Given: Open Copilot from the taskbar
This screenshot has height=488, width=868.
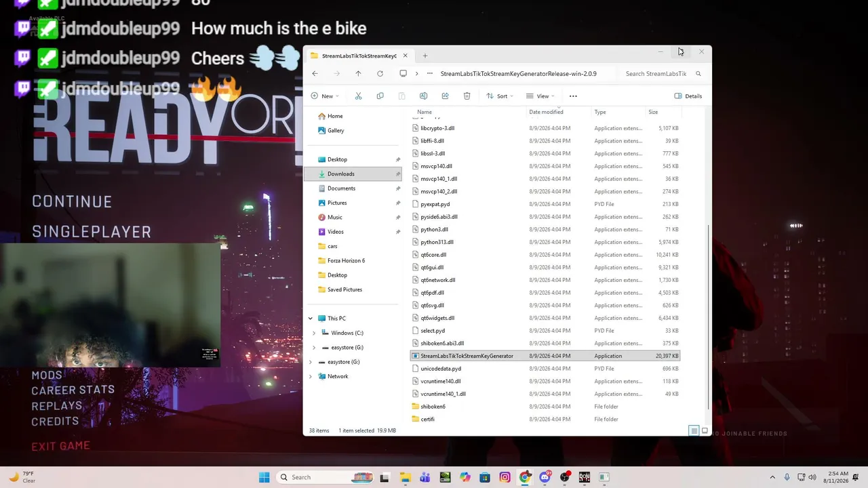Looking at the screenshot, I should [x=465, y=477].
